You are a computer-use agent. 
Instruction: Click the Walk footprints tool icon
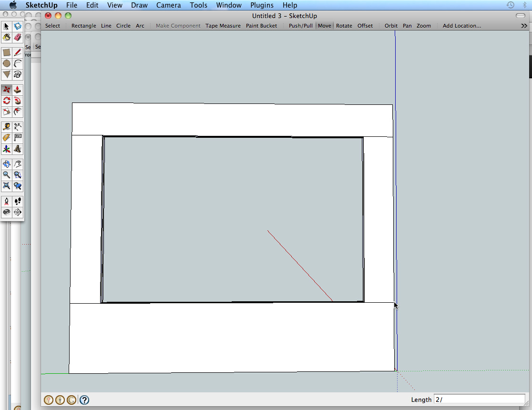(x=18, y=201)
